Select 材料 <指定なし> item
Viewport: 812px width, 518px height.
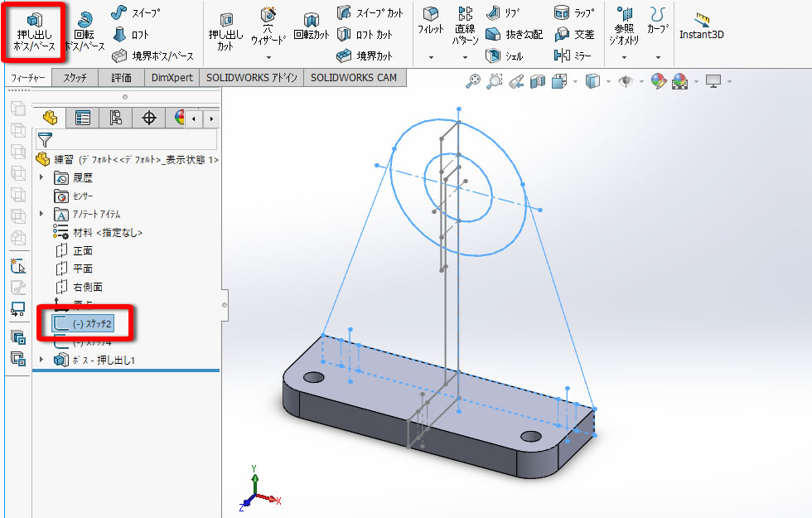(98, 233)
